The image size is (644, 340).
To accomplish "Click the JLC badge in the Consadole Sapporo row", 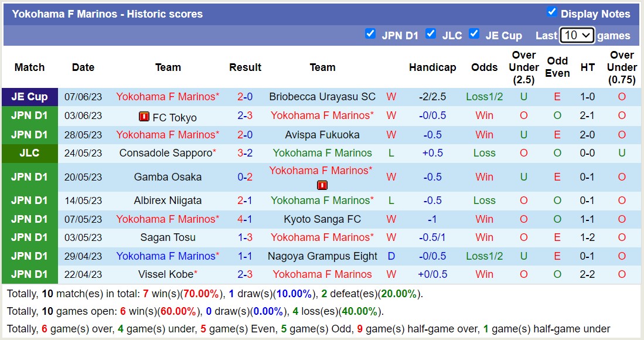I will pyautogui.click(x=29, y=152).
